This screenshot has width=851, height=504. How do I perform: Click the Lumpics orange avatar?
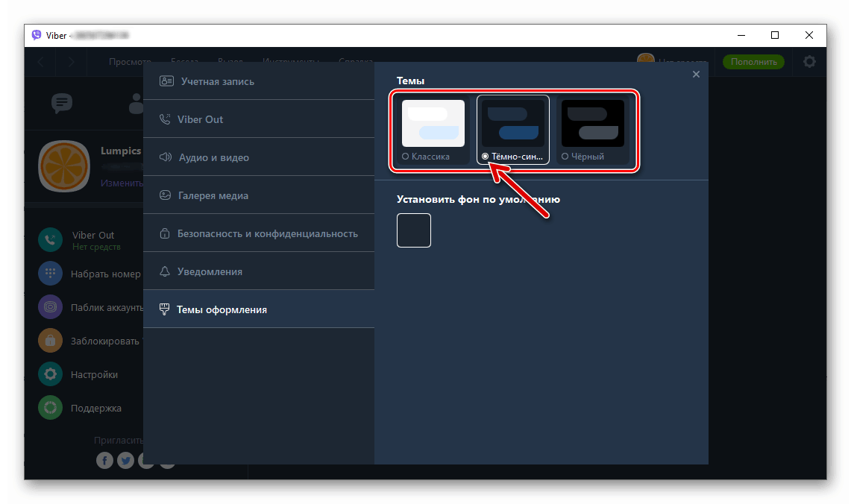coord(64,166)
